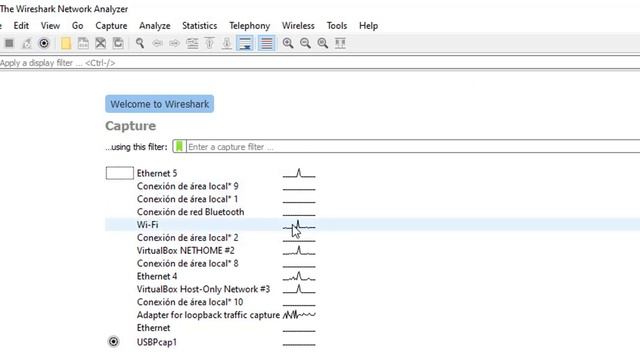Viewport: 640px width, 360px height.
Task: Click the Go to specified packet icon
Action: (192, 43)
